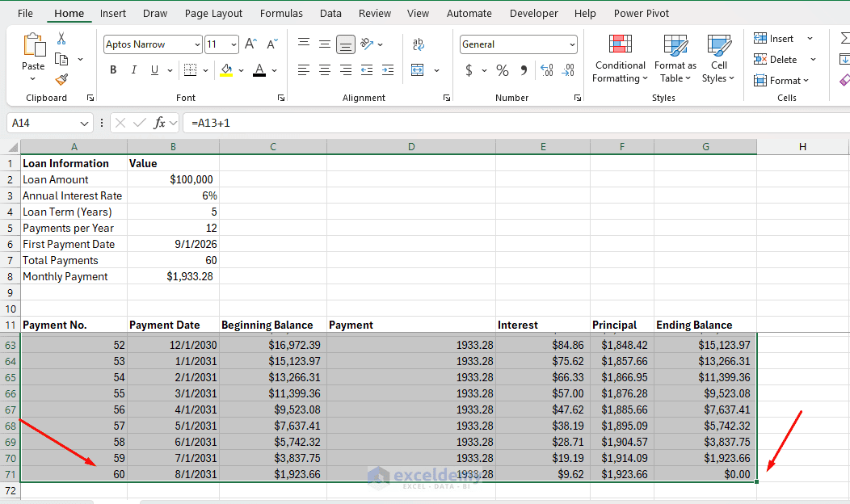Open the Name Box dropdown arrow
The width and height of the screenshot is (850, 504).
pyautogui.click(x=84, y=124)
